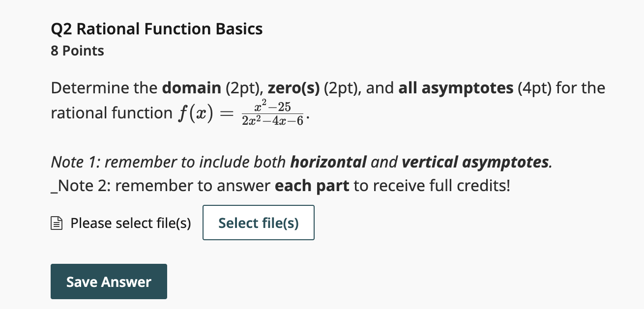Select the 8 Points label
The height and width of the screenshot is (309, 644).
[77, 51]
